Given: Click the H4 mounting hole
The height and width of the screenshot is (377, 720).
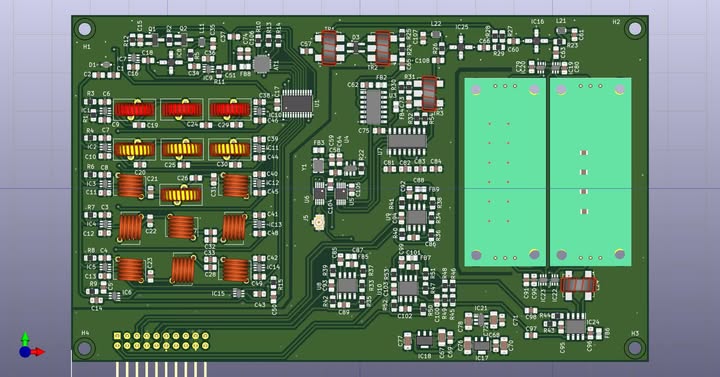Looking at the screenshot, I should point(85,348).
